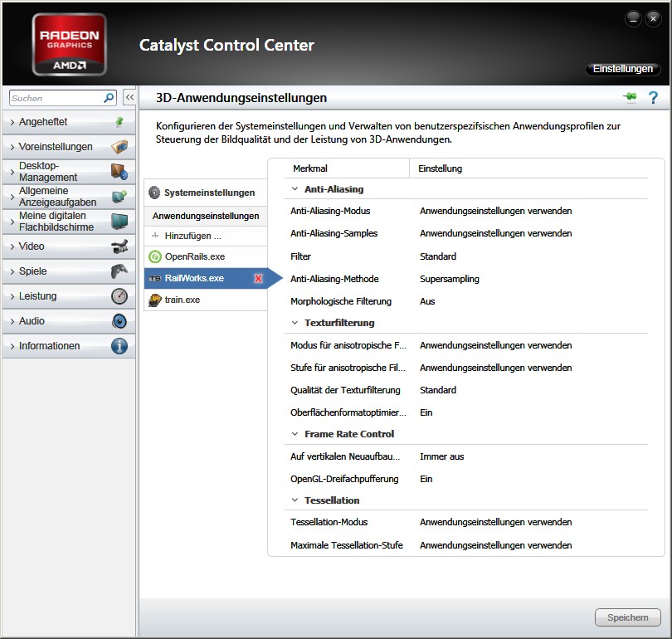Collapse the Tessellation group
This screenshot has width=672, height=639.
pos(295,500)
